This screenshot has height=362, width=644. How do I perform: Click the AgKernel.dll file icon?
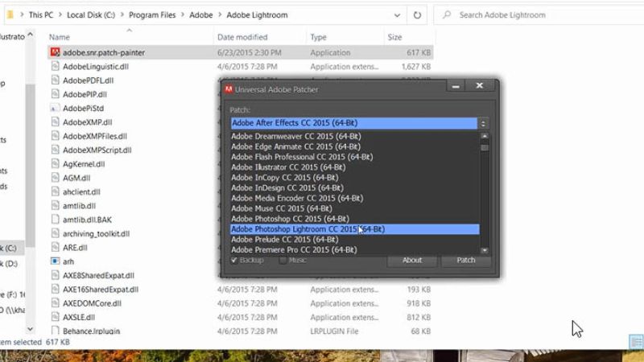(x=55, y=164)
